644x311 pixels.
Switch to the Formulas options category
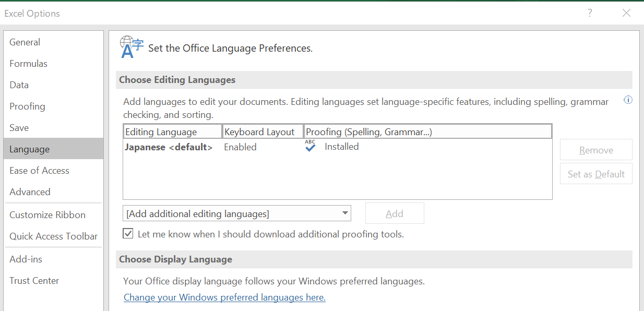29,64
